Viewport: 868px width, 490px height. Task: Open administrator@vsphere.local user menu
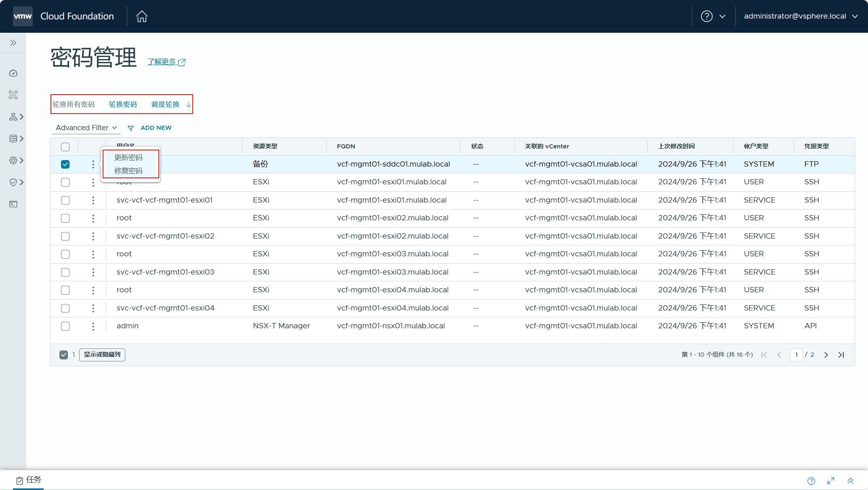tap(801, 16)
